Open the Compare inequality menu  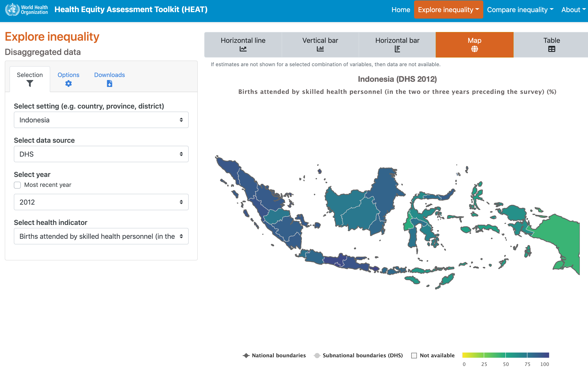520,10
